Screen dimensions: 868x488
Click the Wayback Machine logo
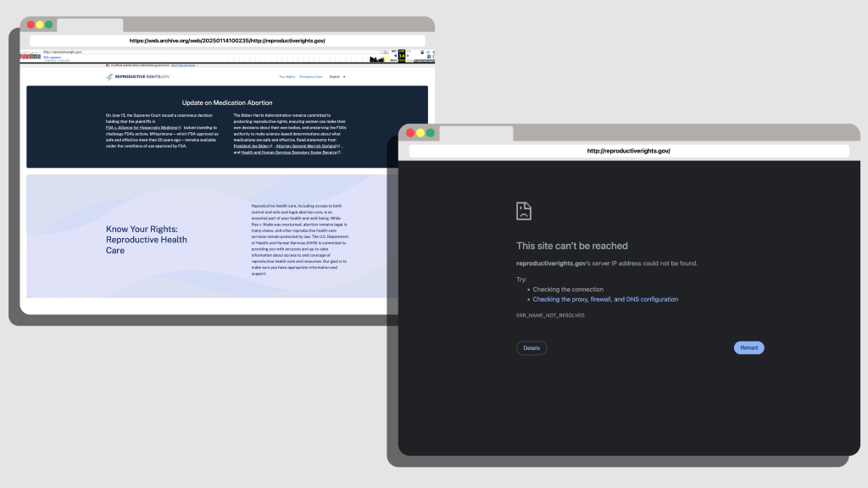click(31, 56)
